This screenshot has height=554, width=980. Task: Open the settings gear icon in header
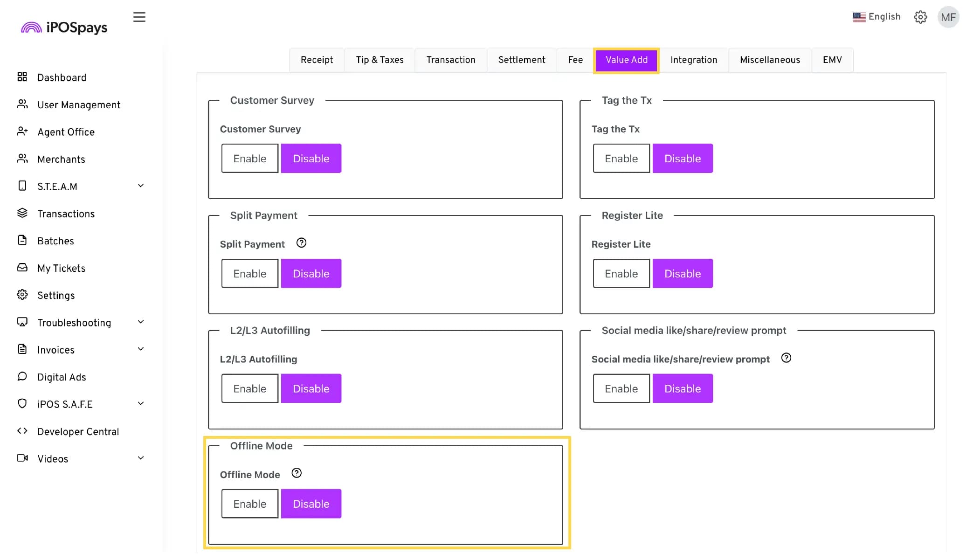click(920, 17)
